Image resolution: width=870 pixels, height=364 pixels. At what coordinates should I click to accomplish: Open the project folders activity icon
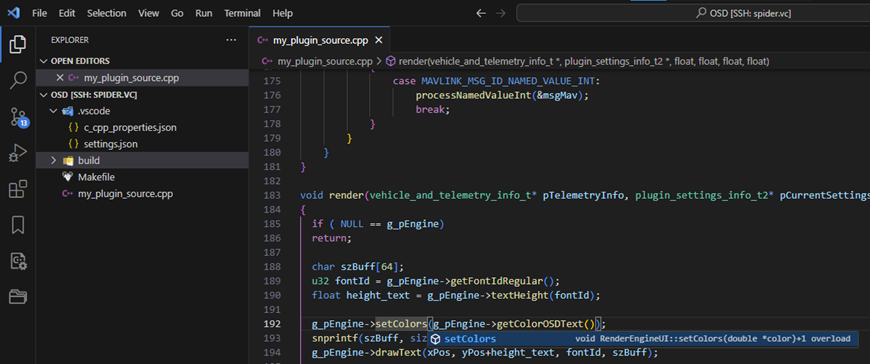17,297
